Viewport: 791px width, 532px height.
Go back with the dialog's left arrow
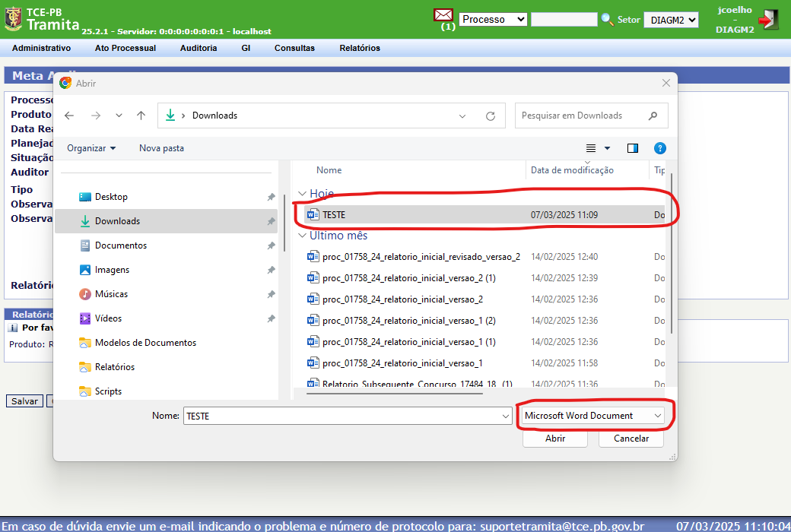pyautogui.click(x=69, y=116)
